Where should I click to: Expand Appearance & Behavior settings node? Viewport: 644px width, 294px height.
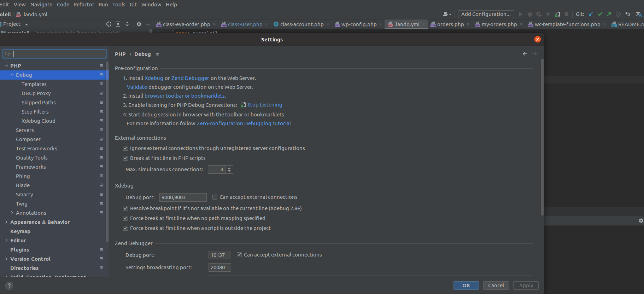6,222
